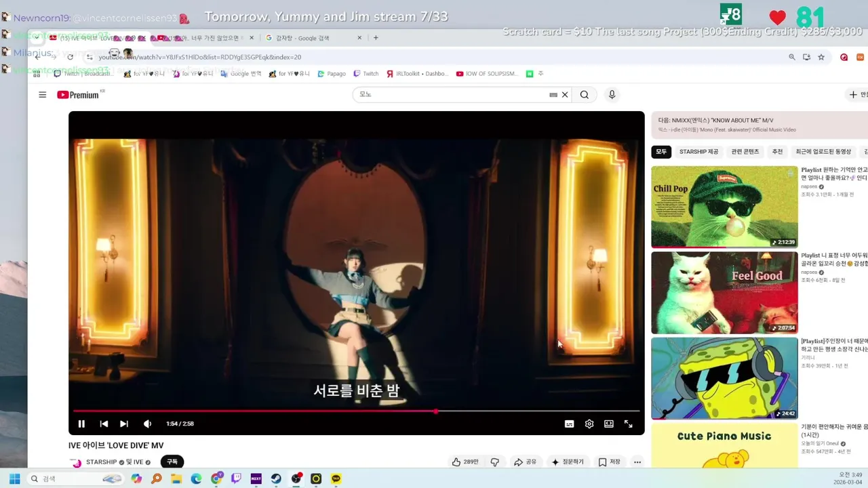Share the video via 공유 button
Viewport: 868px width, 488px height.
[525, 462]
